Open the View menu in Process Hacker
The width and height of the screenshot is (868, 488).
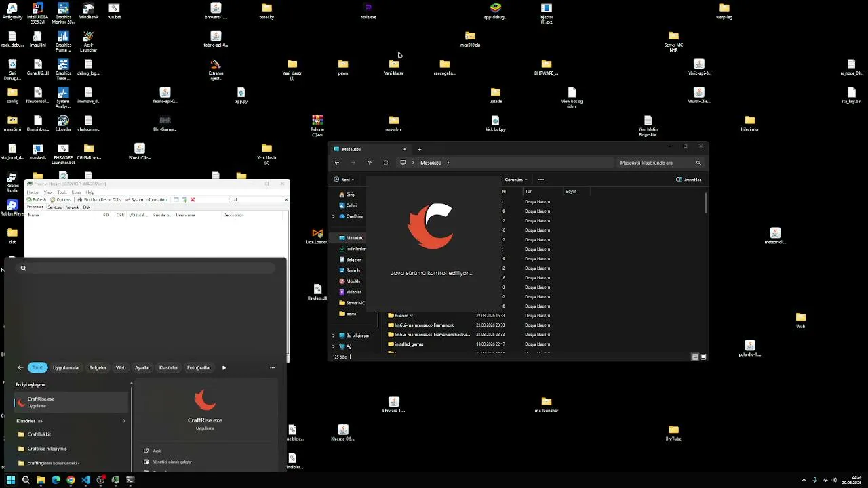[48, 192]
